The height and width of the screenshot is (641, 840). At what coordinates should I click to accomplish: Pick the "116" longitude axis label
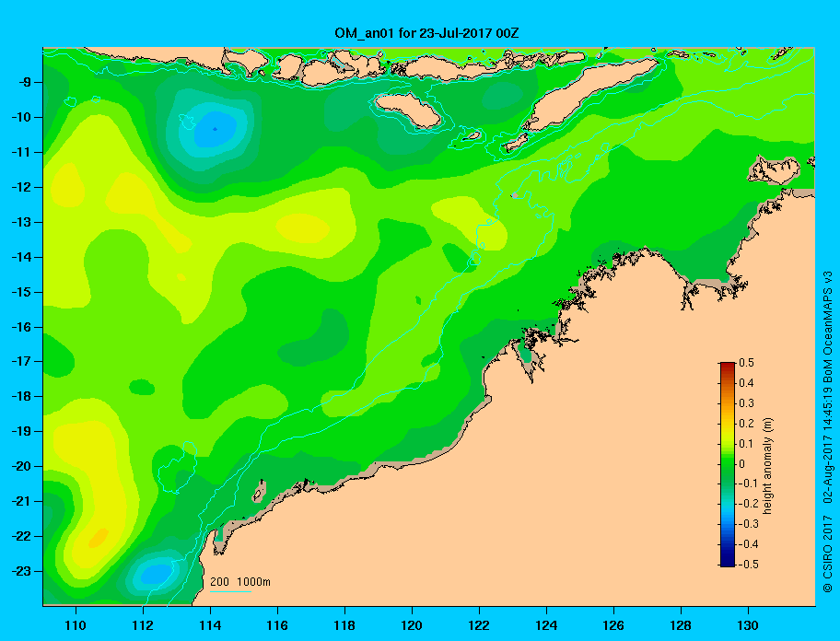[x=277, y=625]
